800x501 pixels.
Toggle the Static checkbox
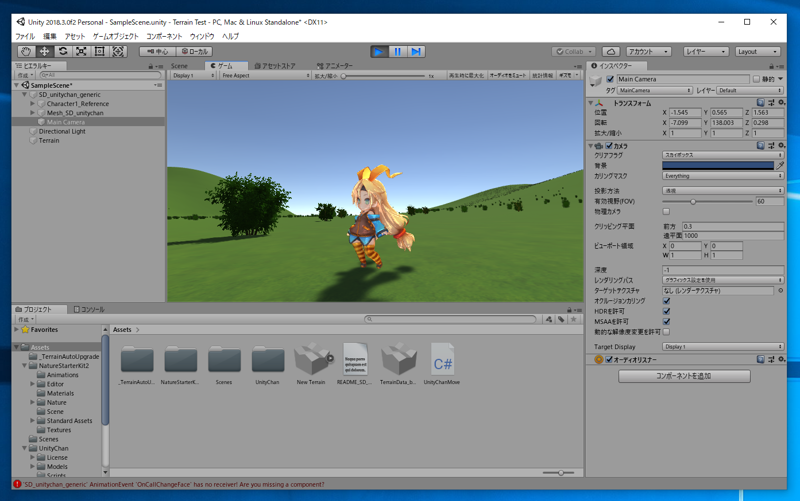[757, 79]
